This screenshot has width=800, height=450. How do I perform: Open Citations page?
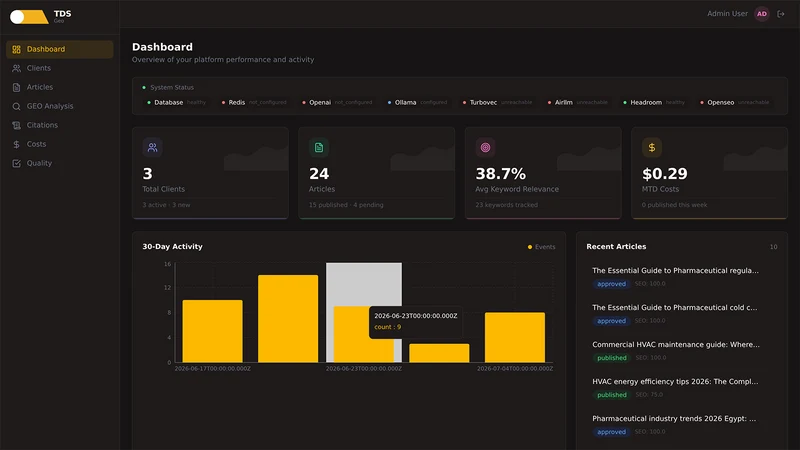click(x=60, y=125)
